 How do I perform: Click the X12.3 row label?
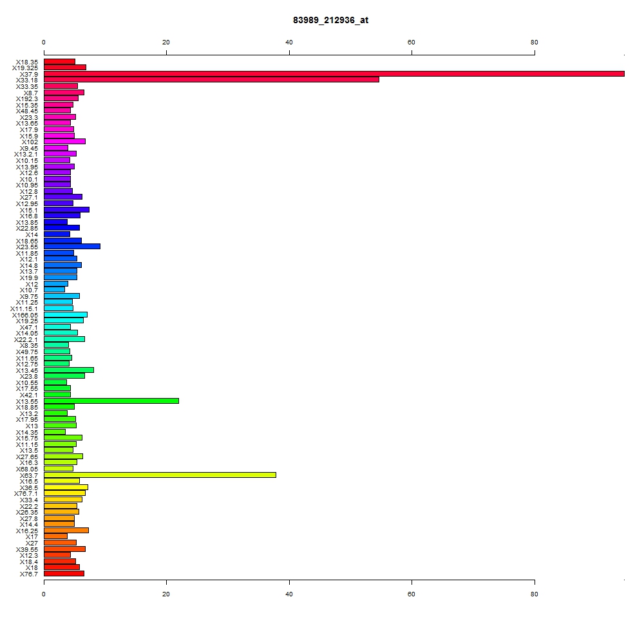pyautogui.click(x=29, y=555)
